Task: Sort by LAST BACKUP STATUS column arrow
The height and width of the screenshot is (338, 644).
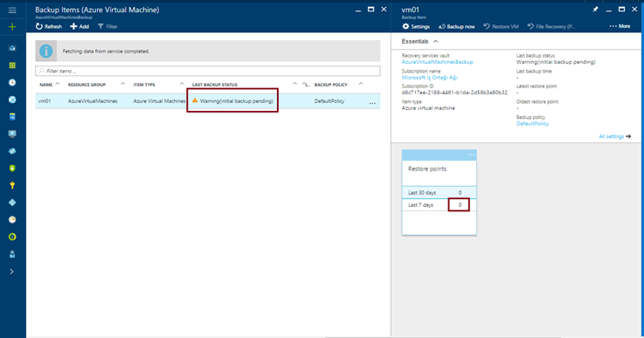Action: coord(294,84)
